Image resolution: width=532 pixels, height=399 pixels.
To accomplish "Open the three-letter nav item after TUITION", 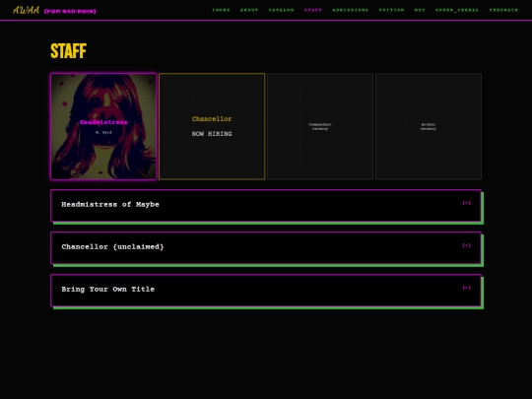I will [x=420, y=10].
